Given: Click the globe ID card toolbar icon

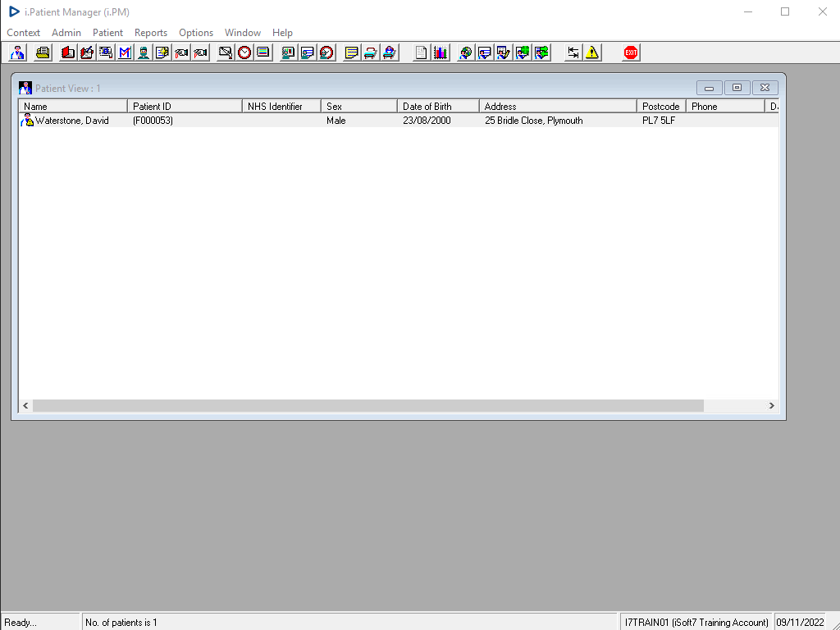Looking at the screenshot, I should [x=106, y=52].
